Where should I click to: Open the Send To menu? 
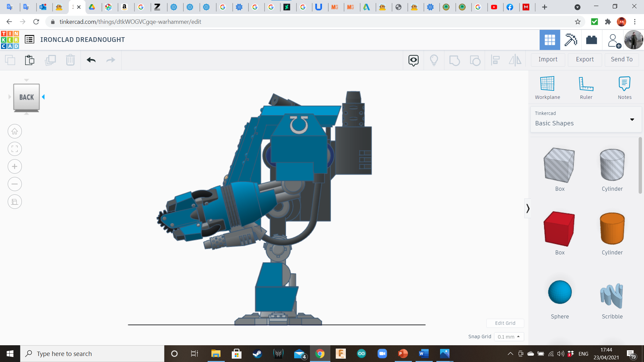tap(622, 59)
